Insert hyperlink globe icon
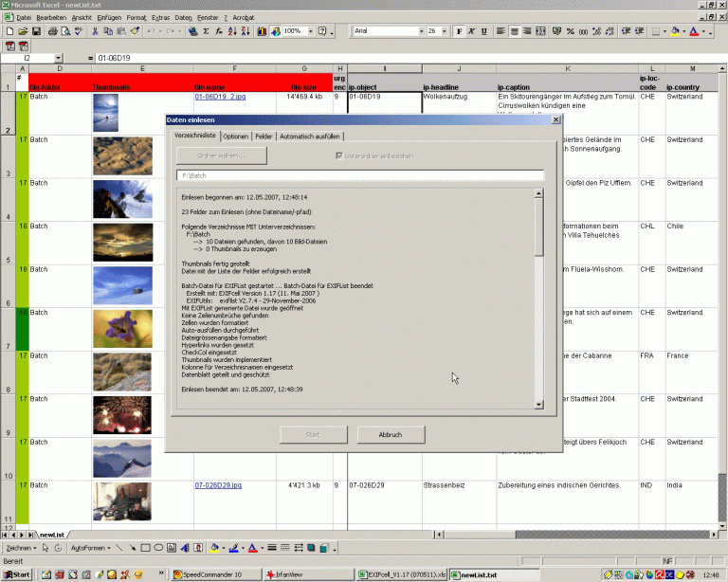 (x=192, y=31)
